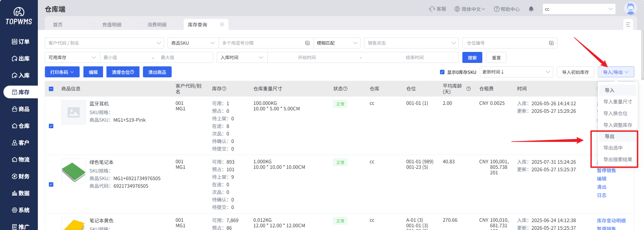Viewport: 644px width, 230px height.
Task: Click the 导入初始库存 button
Action: 576,72
